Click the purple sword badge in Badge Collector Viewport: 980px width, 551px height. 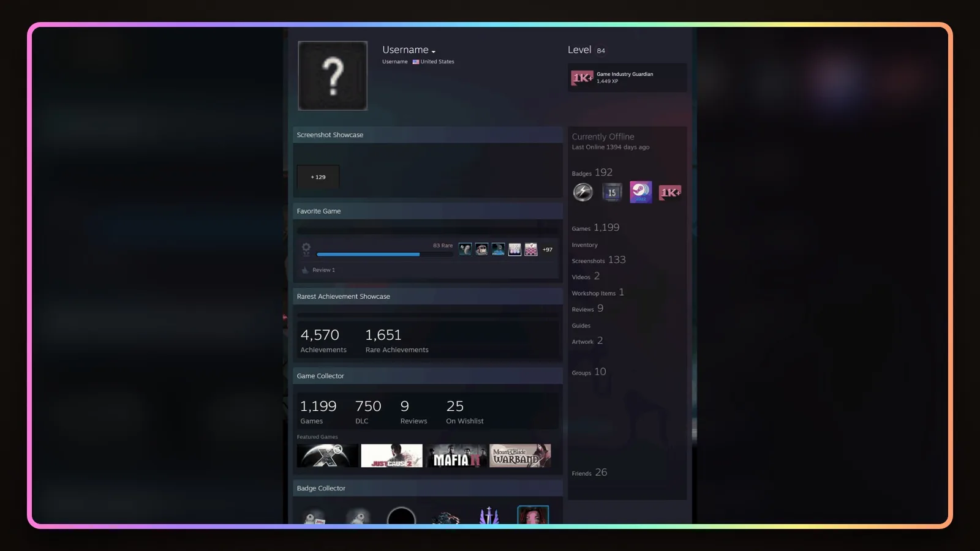point(489,515)
